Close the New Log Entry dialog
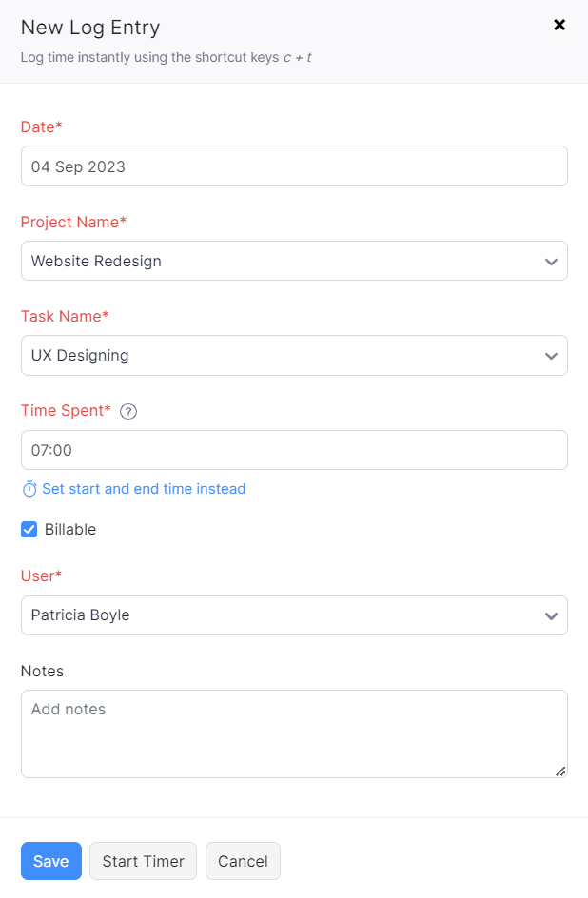The width and height of the screenshot is (588, 898). [x=559, y=26]
